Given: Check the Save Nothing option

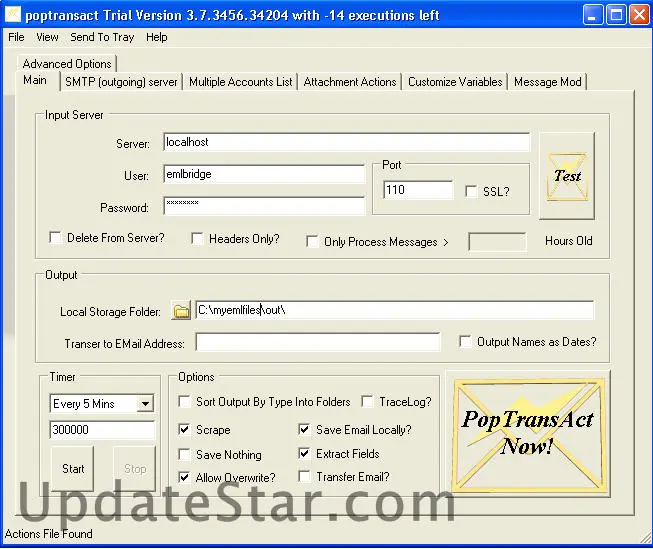Looking at the screenshot, I should pyautogui.click(x=184, y=454).
